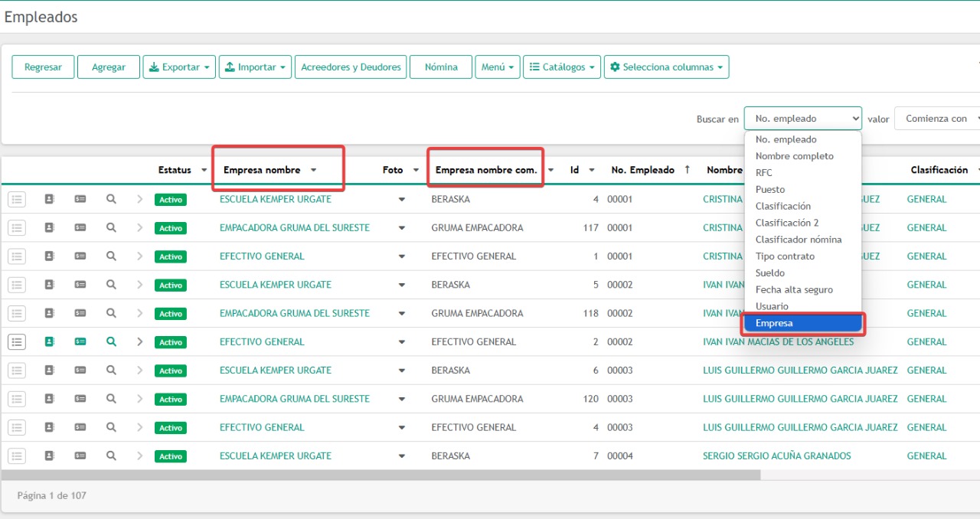Screen dimensions: 980x519
Task: Expand row chevron for Id 7
Action: click(x=139, y=455)
